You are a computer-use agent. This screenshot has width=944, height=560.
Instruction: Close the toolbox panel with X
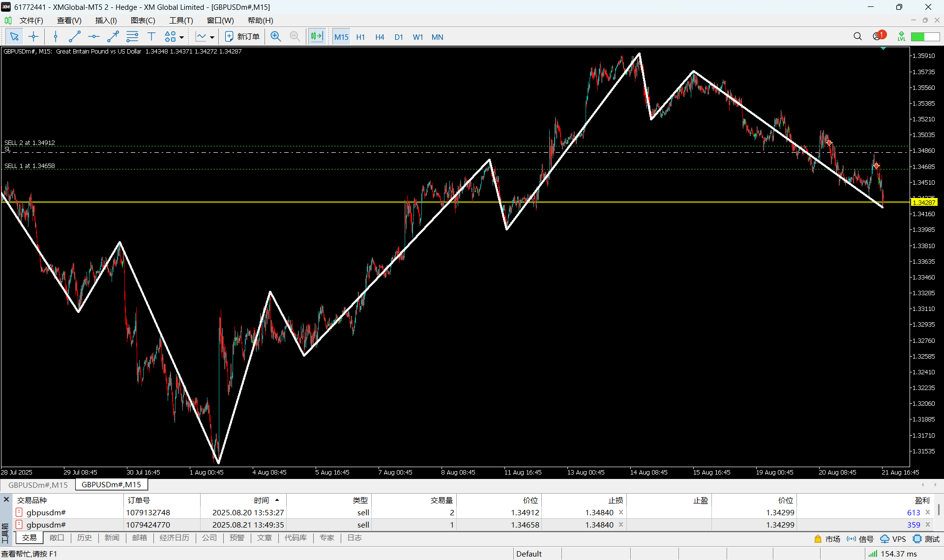click(x=6, y=500)
